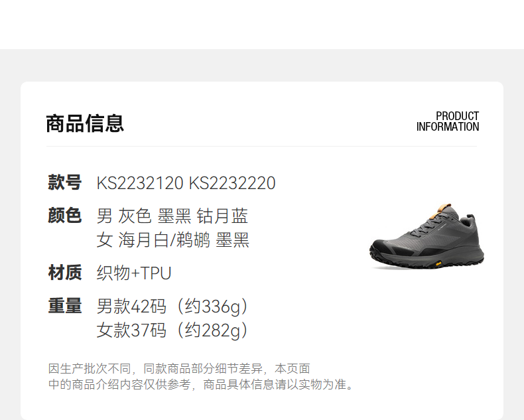Click the PRODUCT INFORMATION English title
The width and height of the screenshot is (524, 420).
(x=448, y=121)
